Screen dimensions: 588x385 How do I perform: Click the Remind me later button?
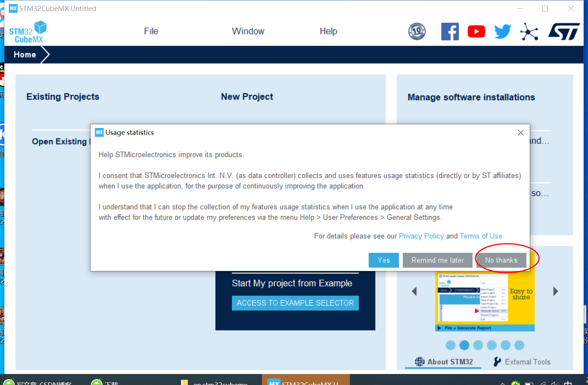[x=437, y=260]
